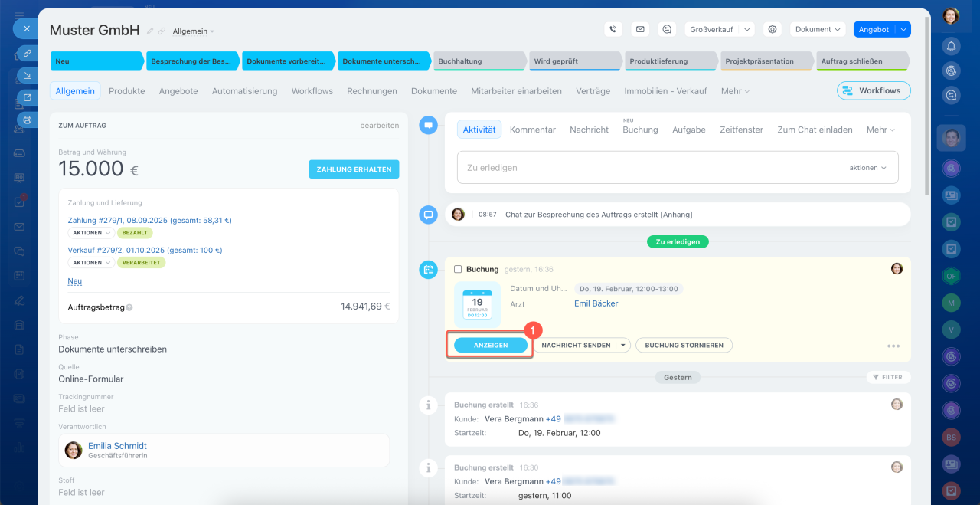Click the Buchung stornieren button
The width and height of the screenshot is (980, 505).
tap(684, 346)
